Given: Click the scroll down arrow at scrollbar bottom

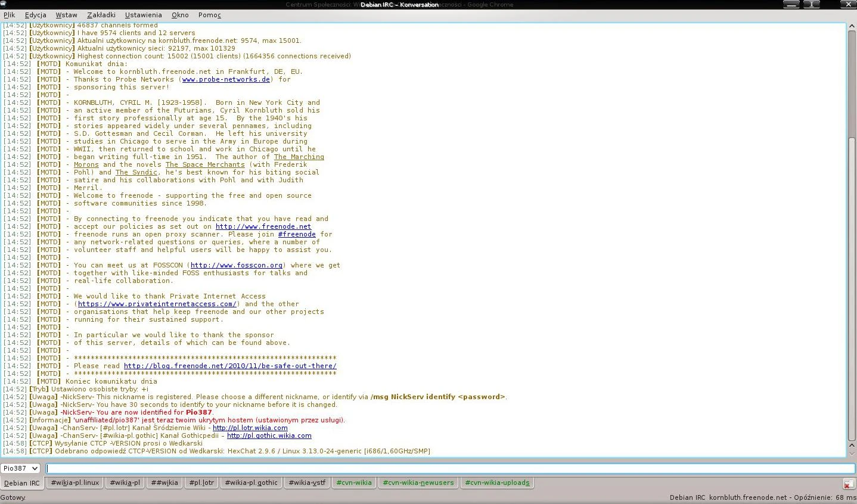Looking at the screenshot, I should tap(852, 453).
